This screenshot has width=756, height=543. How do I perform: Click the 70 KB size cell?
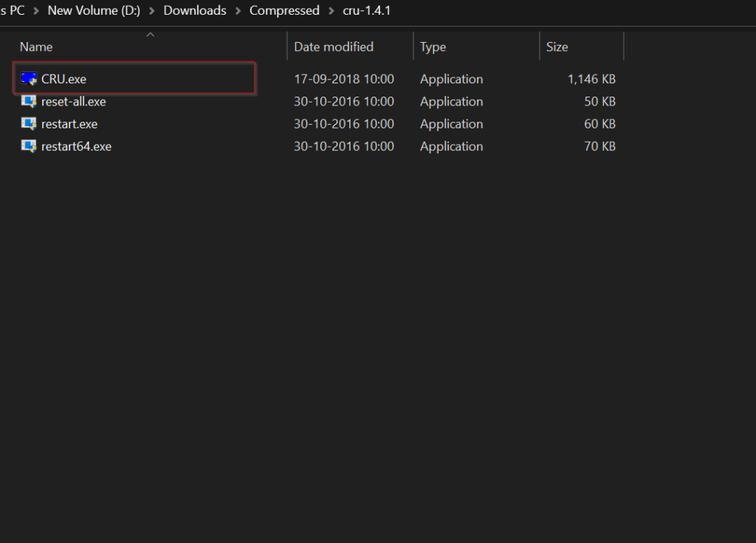[x=599, y=147]
